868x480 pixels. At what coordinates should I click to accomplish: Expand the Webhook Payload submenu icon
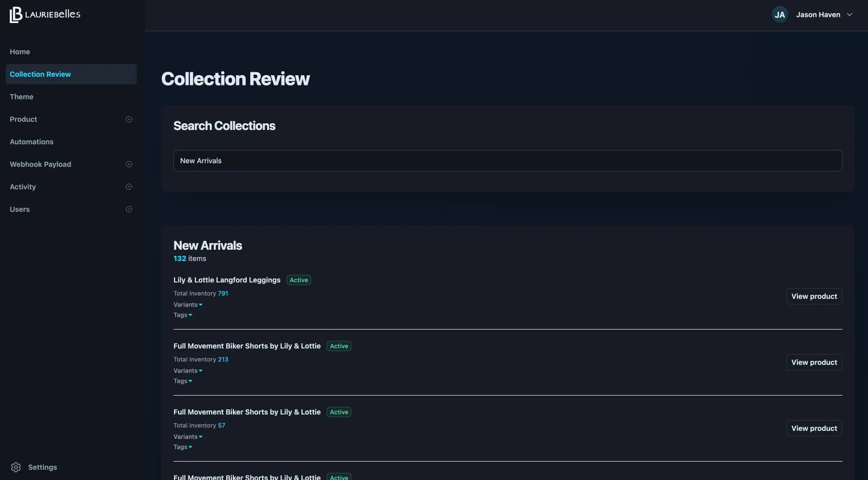[x=129, y=164]
